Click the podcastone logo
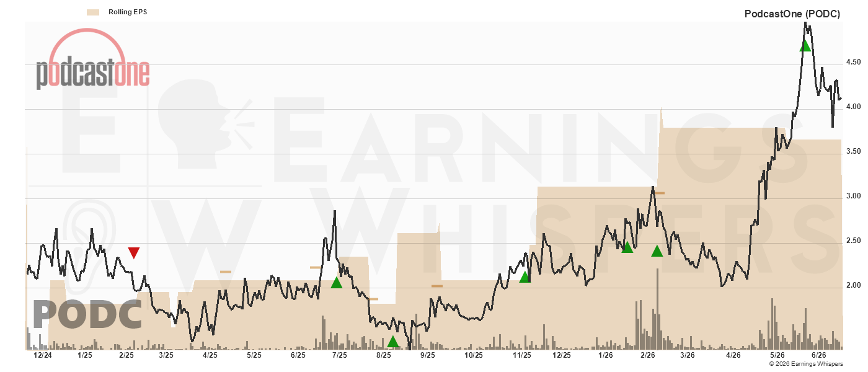Image resolution: width=868 pixels, height=372 pixels. pyautogui.click(x=92, y=60)
